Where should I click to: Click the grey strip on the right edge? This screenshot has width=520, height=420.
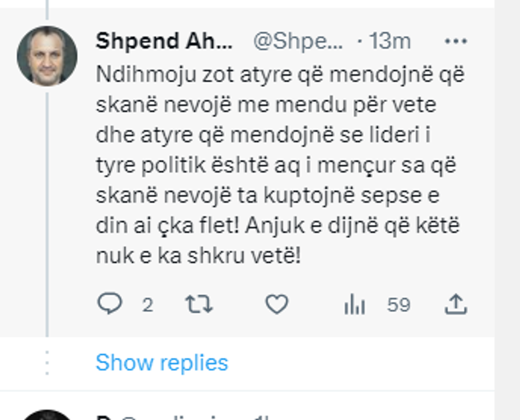pos(507,212)
